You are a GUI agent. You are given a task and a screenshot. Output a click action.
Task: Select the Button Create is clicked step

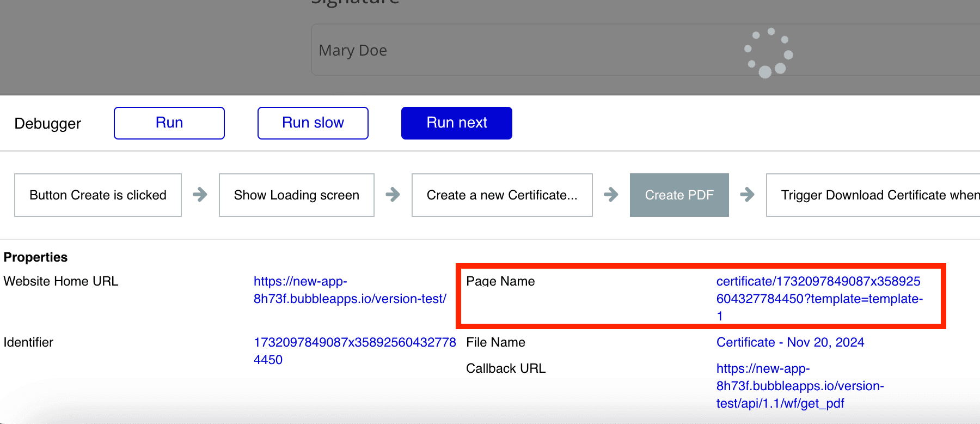[98, 195]
